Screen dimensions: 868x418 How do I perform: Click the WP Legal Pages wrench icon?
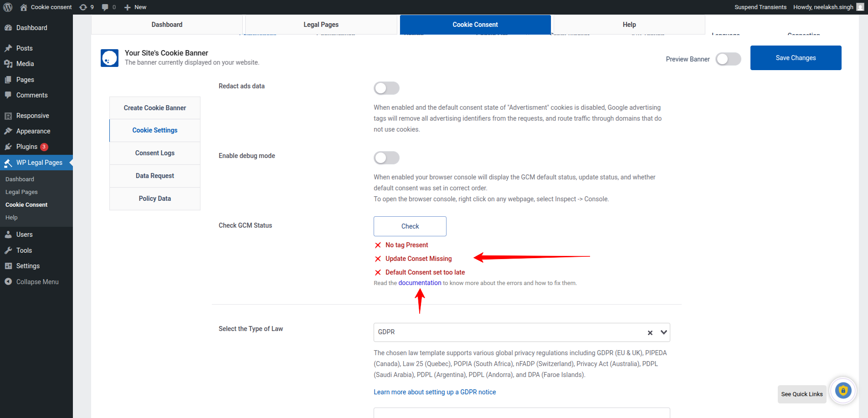[8, 163]
